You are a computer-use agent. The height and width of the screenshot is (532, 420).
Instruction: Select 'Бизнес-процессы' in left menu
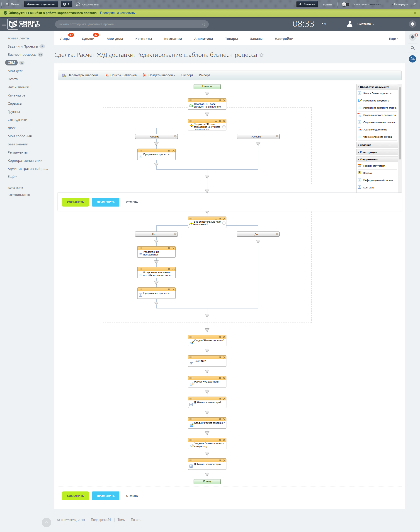22,55
